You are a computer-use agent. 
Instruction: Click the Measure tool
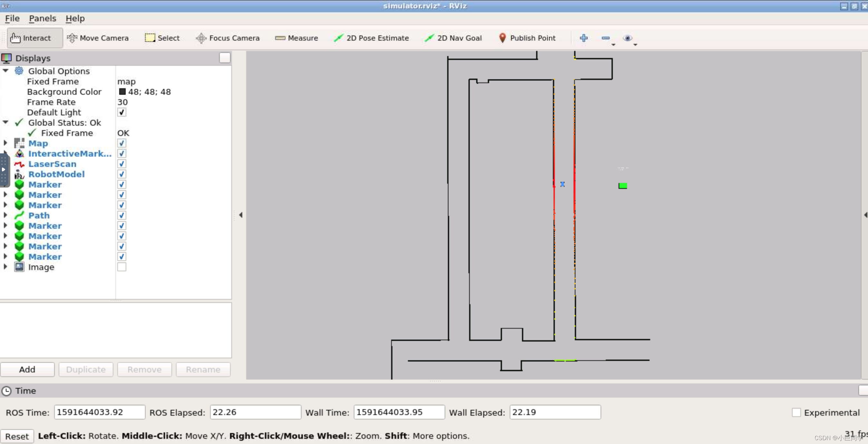point(297,38)
